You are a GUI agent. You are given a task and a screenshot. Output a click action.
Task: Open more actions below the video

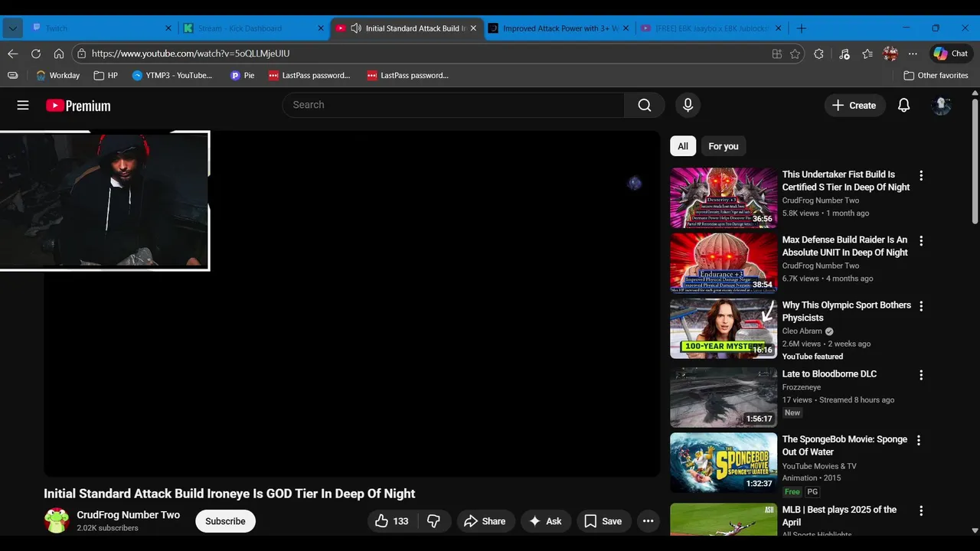coord(648,521)
